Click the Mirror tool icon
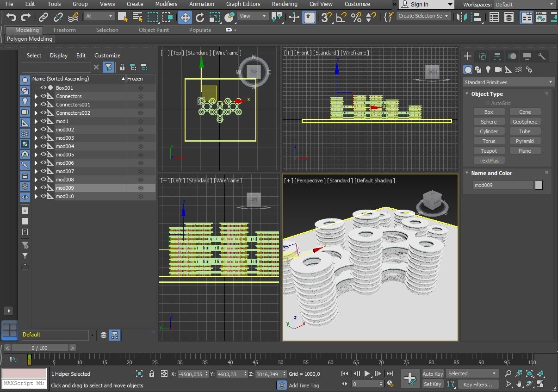Image resolution: width=558 pixels, height=392 pixels. click(x=461, y=17)
